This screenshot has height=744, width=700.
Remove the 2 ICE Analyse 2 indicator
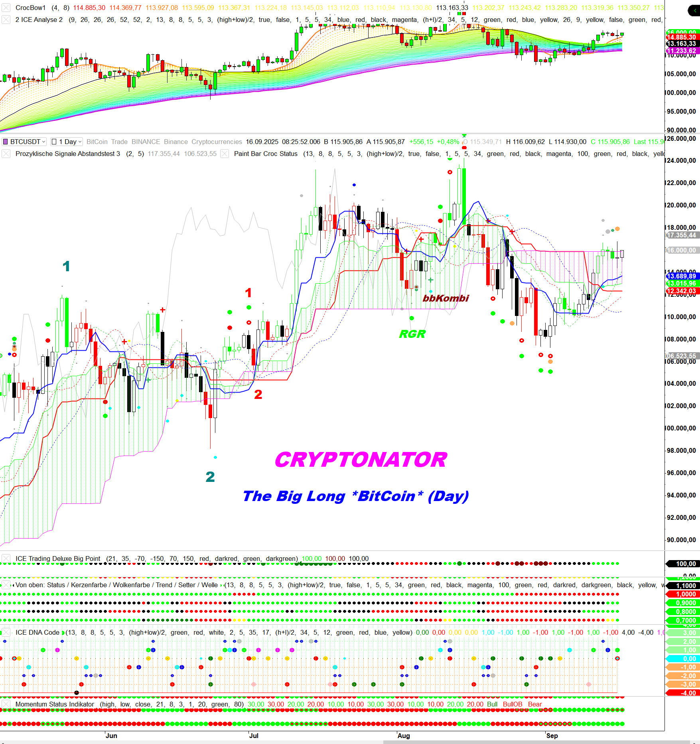[x=6, y=20]
